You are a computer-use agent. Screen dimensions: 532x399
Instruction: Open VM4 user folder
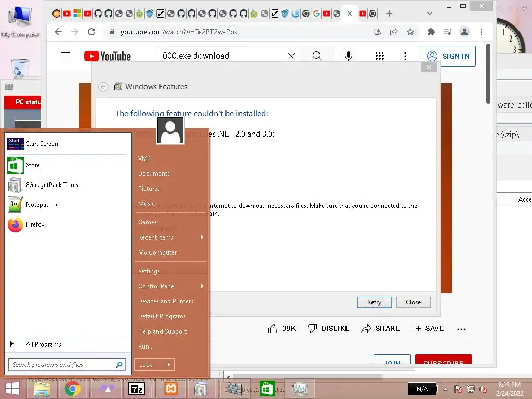point(144,158)
